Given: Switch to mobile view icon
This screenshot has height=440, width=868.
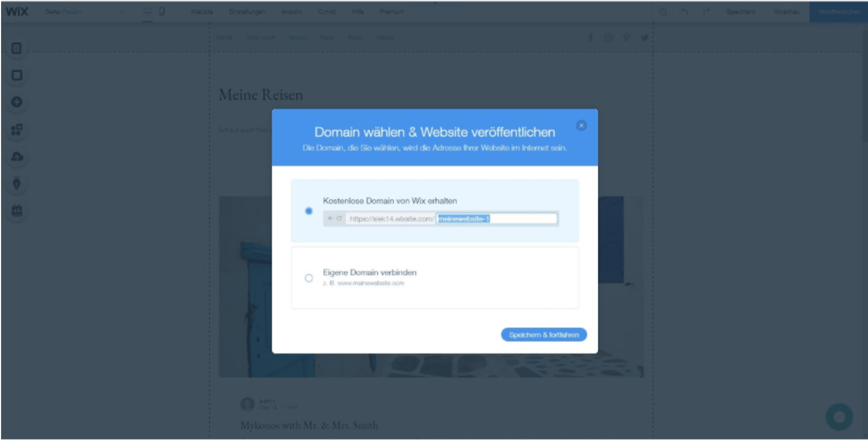Looking at the screenshot, I should point(162,11).
